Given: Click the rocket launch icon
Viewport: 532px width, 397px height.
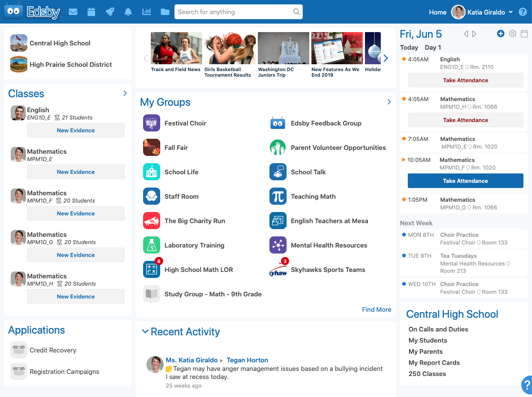Looking at the screenshot, I should [x=110, y=12].
